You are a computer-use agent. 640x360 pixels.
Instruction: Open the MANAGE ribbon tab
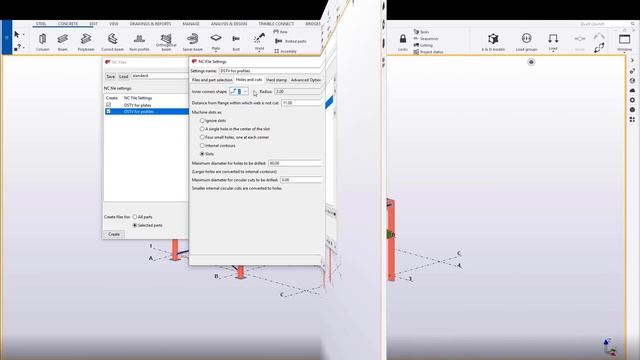191,24
